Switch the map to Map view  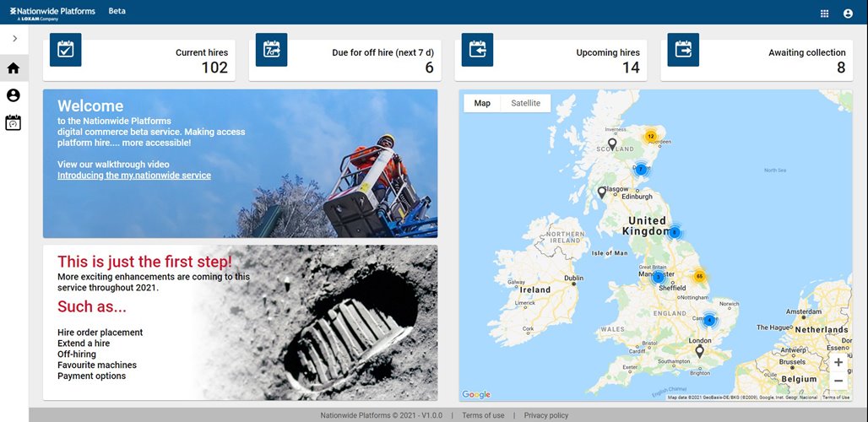point(482,103)
